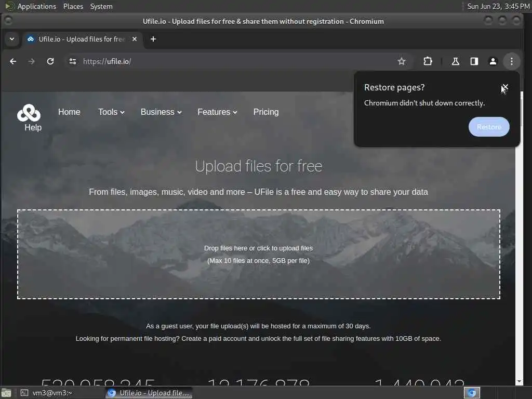Open a new browser tab

point(153,39)
